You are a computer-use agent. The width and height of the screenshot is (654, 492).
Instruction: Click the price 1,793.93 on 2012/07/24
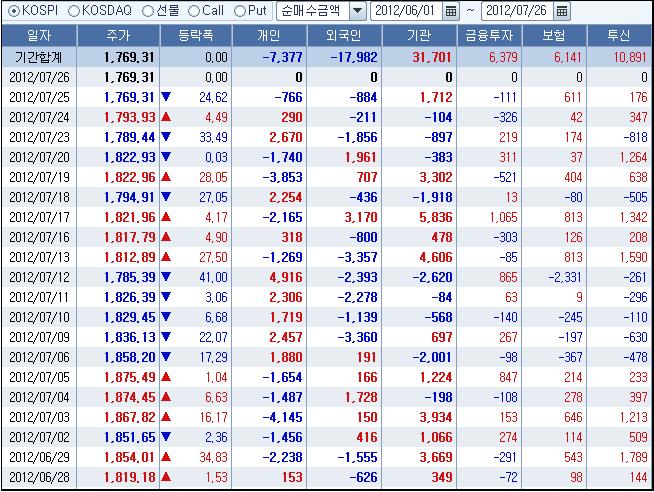click(x=129, y=117)
